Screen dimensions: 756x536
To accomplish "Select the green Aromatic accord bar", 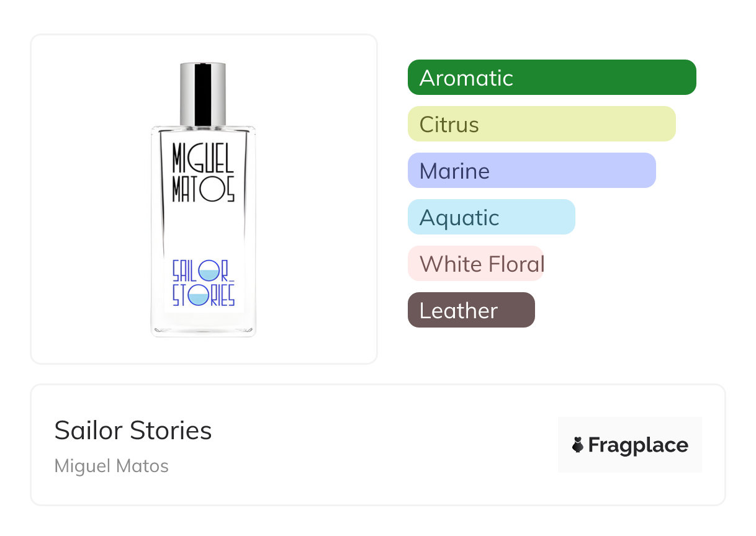I will click(552, 78).
